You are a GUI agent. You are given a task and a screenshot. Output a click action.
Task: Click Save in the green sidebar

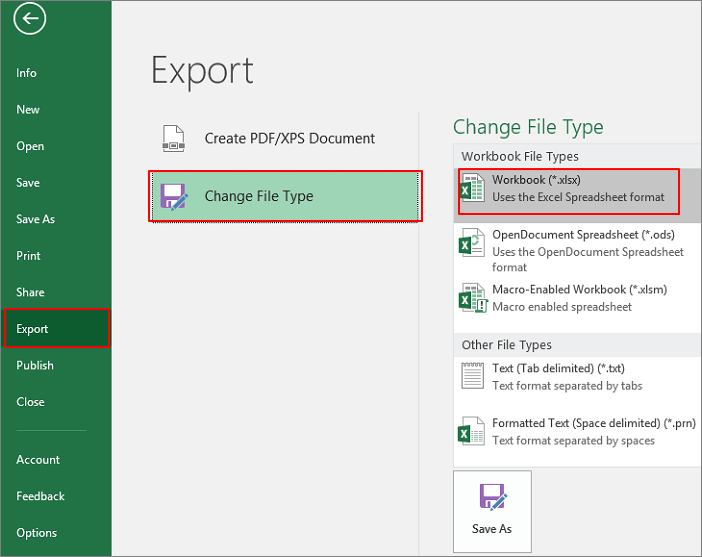(x=28, y=183)
